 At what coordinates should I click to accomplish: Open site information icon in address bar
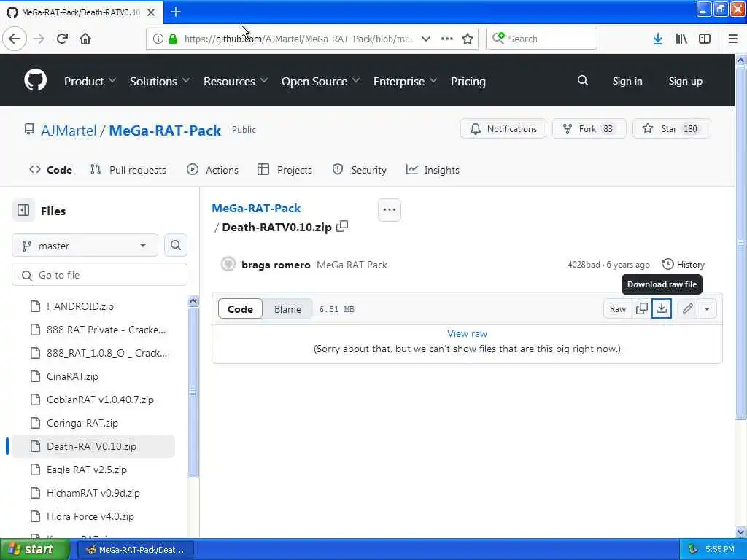pos(158,39)
